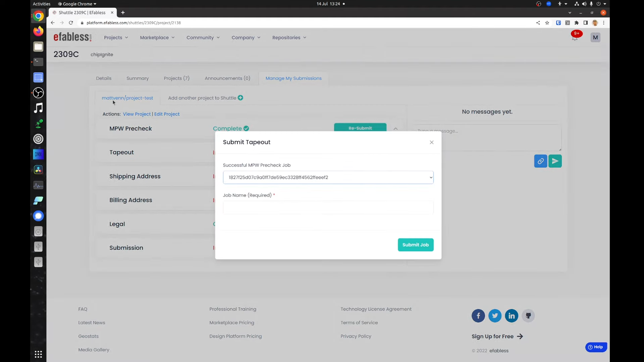This screenshot has width=644, height=362.
Task: Open the Community dropdown menu
Action: point(203,38)
